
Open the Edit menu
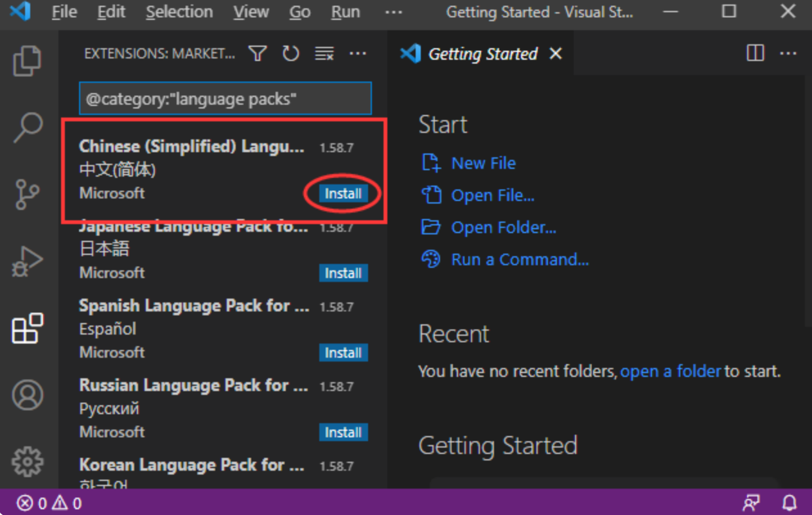111,12
